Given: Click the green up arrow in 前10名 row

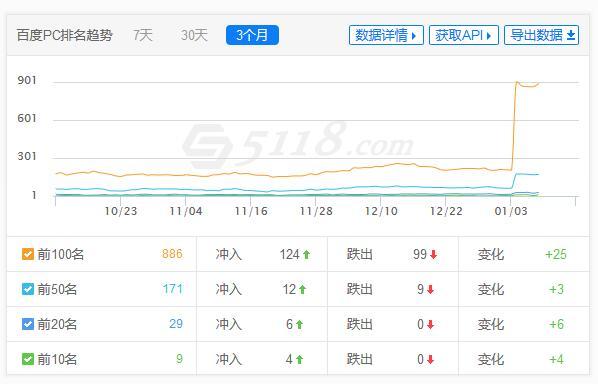Looking at the screenshot, I should pos(299,359).
